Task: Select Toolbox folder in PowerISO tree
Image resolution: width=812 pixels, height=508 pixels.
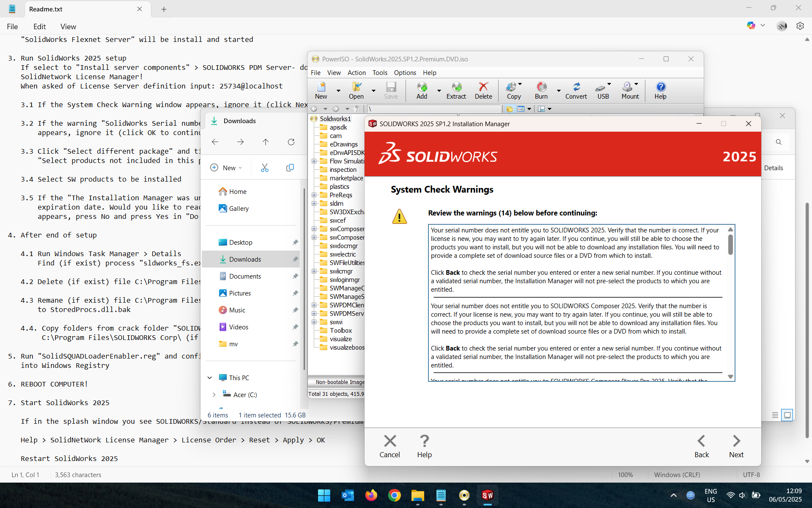Action: coord(340,330)
